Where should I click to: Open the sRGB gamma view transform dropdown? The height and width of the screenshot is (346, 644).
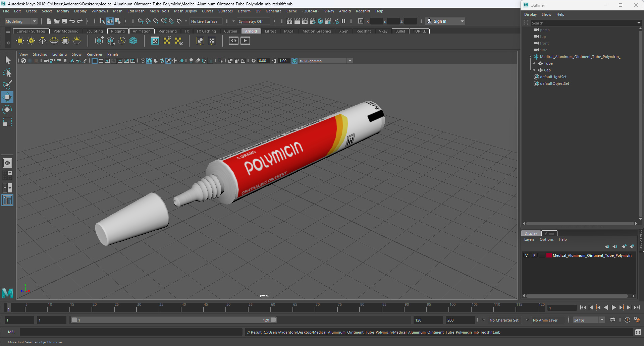click(325, 61)
